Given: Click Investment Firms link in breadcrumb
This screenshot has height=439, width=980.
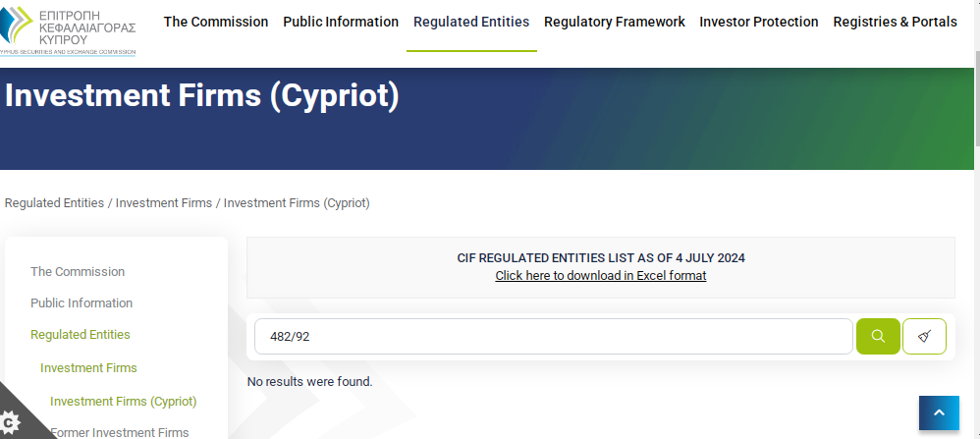Looking at the screenshot, I should click(x=164, y=203).
